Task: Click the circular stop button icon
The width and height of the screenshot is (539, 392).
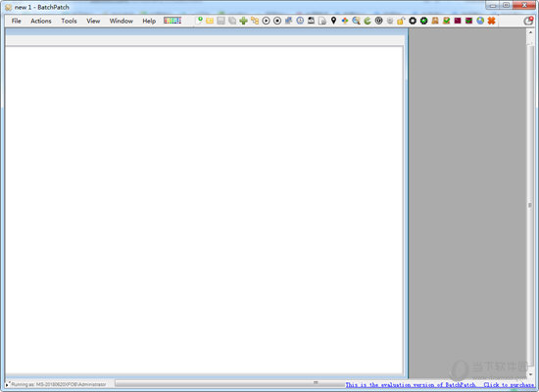Action: click(277, 21)
